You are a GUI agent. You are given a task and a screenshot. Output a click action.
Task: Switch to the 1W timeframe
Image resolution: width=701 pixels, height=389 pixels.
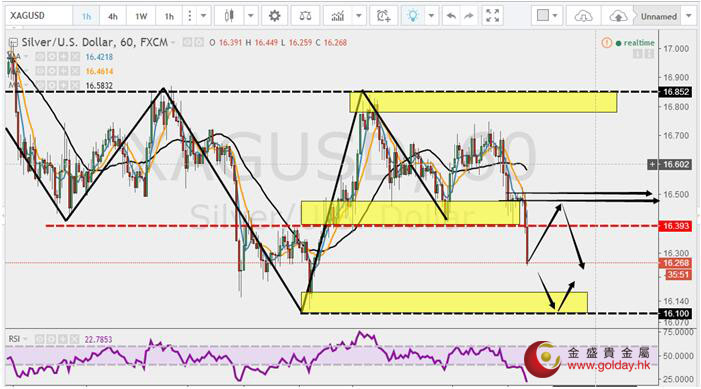click(141, 17)
